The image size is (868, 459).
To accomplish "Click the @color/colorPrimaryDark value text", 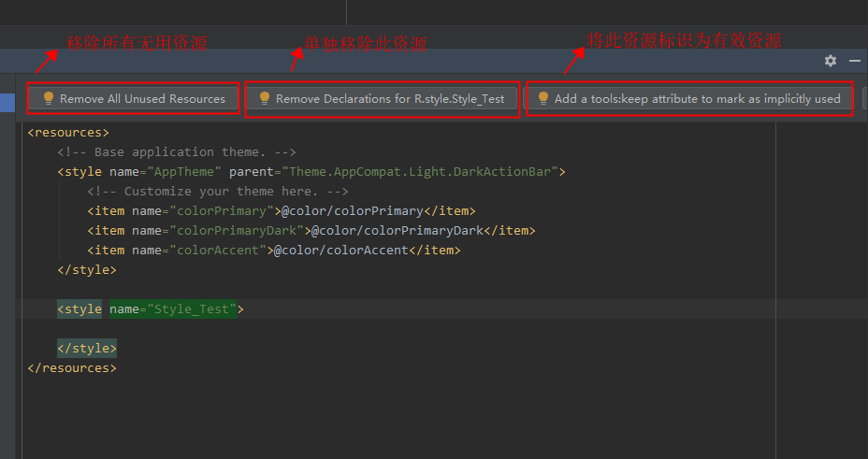I will (397, 231).
